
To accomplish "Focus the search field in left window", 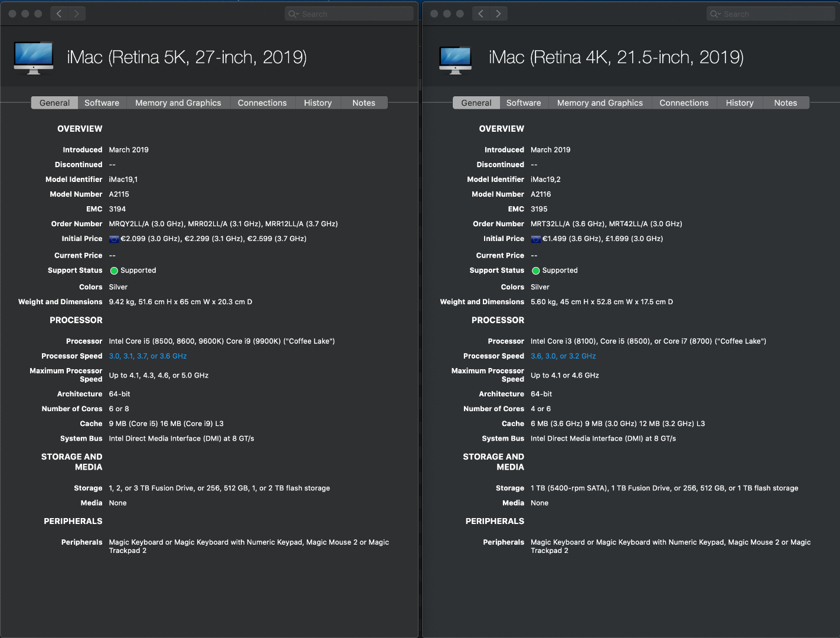I will coord(354,14).
